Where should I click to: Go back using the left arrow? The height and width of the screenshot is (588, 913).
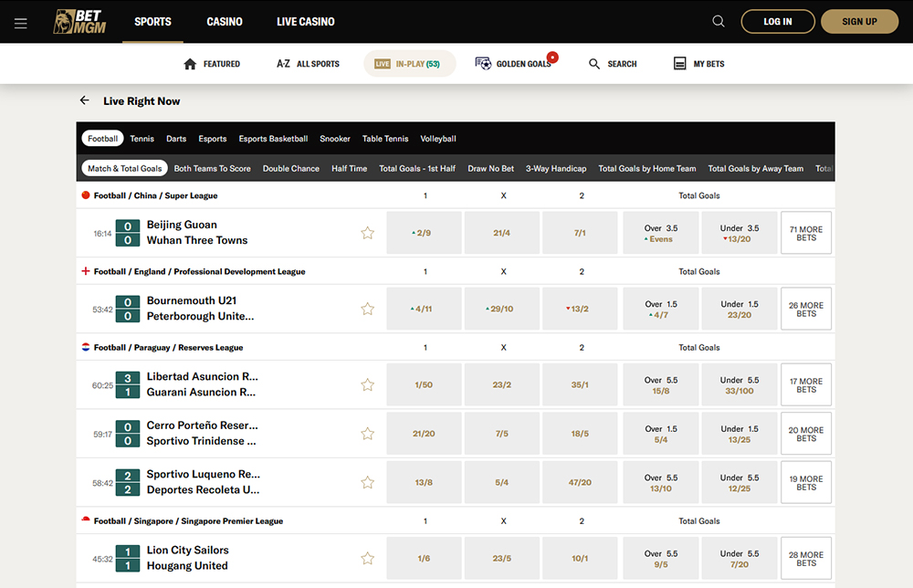(x=85, y=101)
